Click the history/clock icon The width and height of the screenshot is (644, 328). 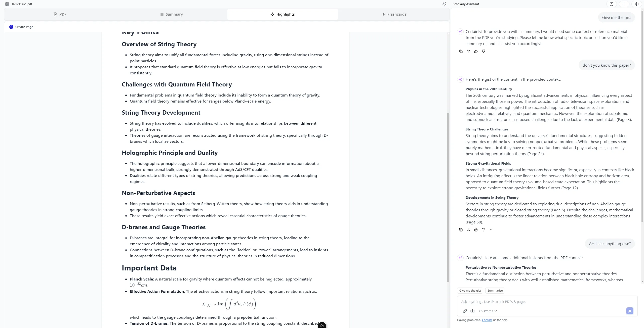611,4
